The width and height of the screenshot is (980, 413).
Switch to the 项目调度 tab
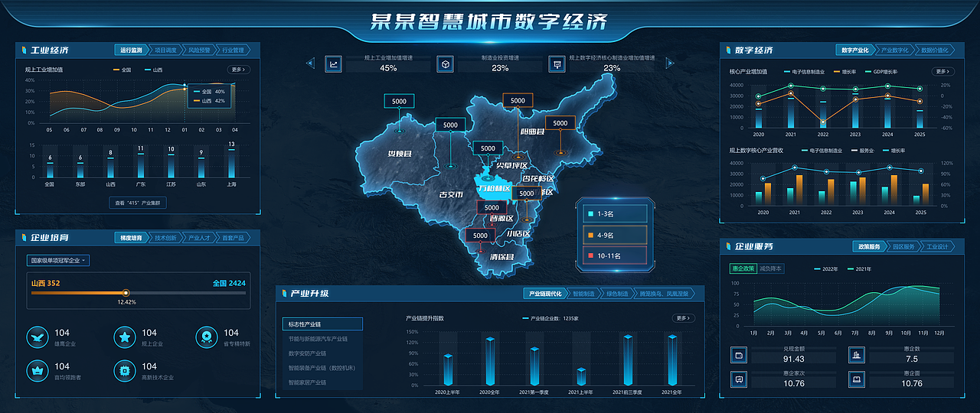pyautogui.click(x=165, y=50)
